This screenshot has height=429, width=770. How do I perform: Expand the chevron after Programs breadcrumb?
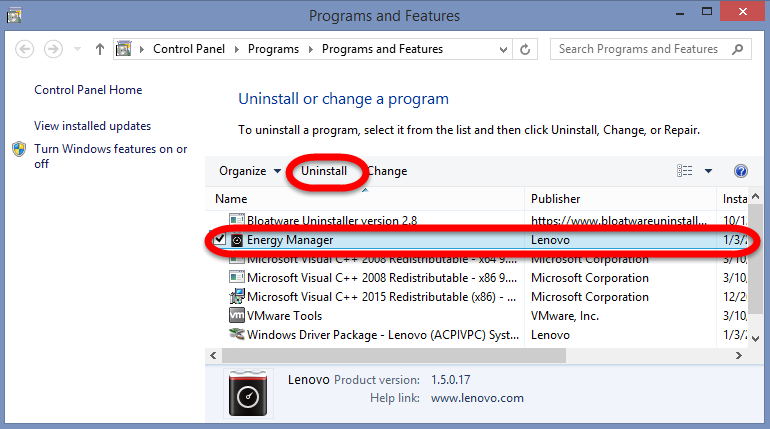310,50
